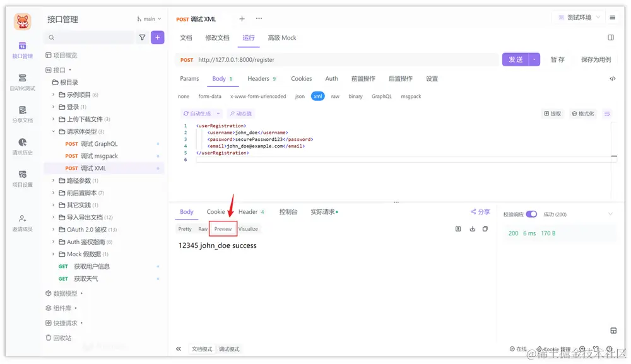Click the purple plus button in sidebar
This screenshot has height=364, width=631.
tap(157, 37)
